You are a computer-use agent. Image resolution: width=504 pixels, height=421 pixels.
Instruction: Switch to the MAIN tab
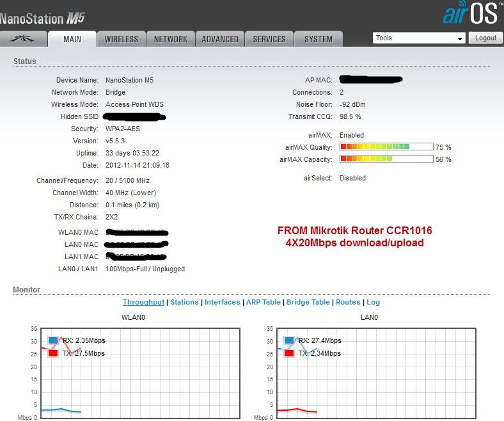click(x=72, y=39)
